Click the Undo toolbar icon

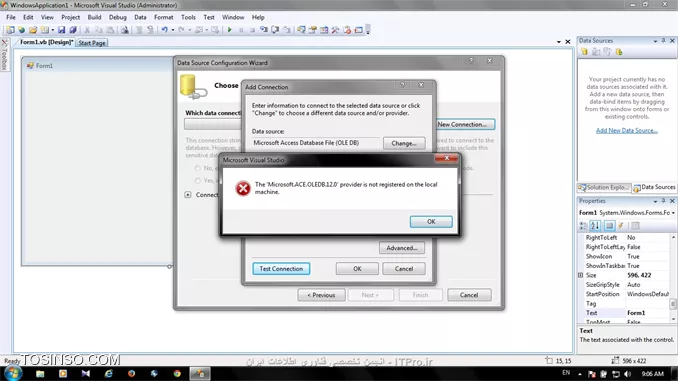[164, 30]
